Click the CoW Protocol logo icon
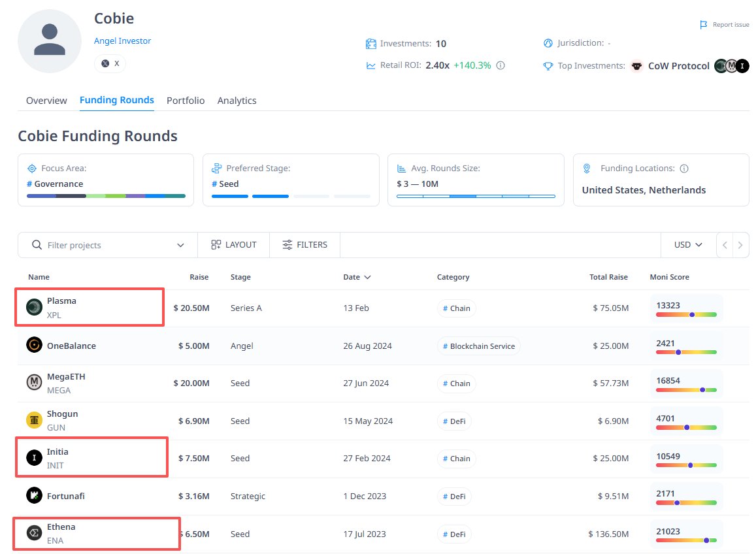Screen dimensions: 756x554 coord(637,65)
